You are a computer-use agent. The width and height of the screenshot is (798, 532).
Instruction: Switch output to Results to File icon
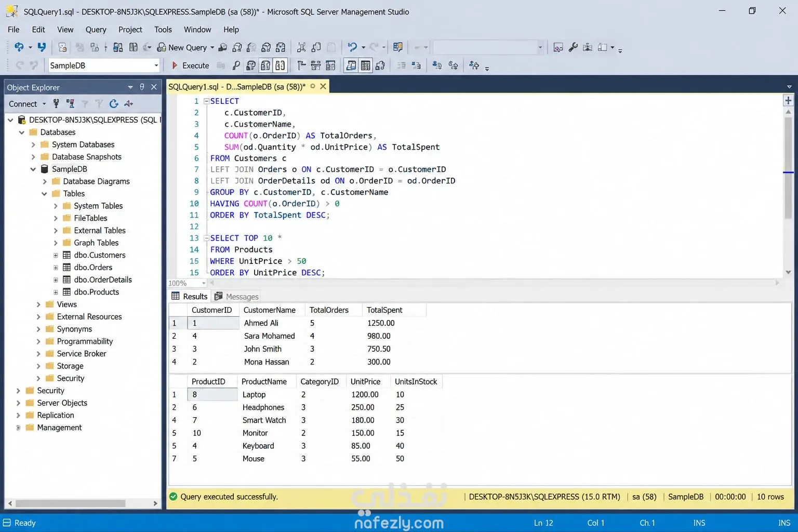[x=380, y=65]
